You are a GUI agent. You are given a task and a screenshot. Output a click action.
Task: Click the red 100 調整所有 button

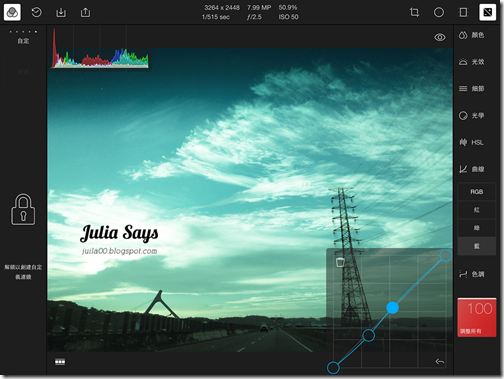[477, 317]
